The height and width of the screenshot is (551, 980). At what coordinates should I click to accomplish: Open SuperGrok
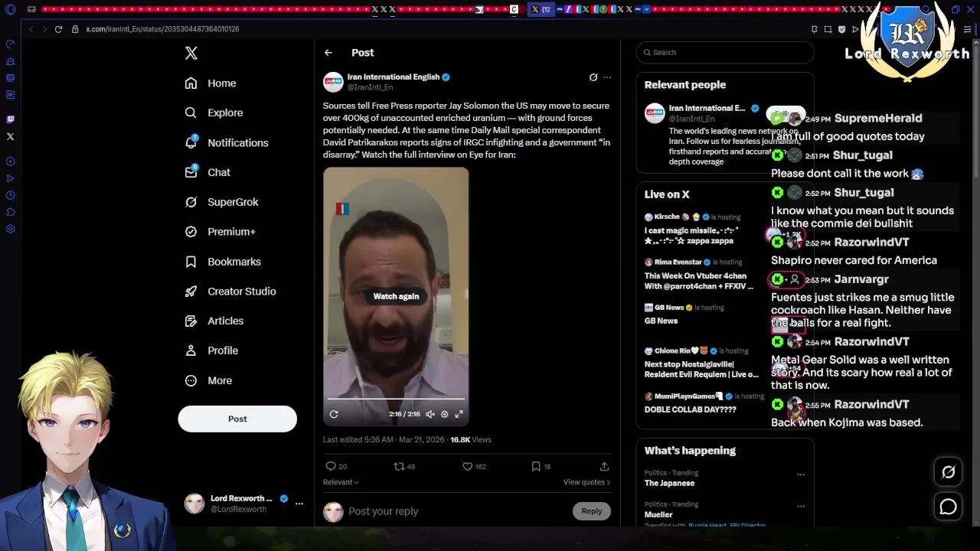pos(223,202)
